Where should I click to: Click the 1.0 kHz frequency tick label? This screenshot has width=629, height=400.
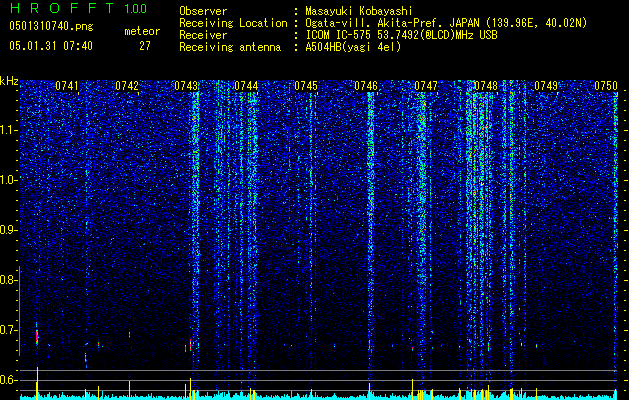pos(7,180)
